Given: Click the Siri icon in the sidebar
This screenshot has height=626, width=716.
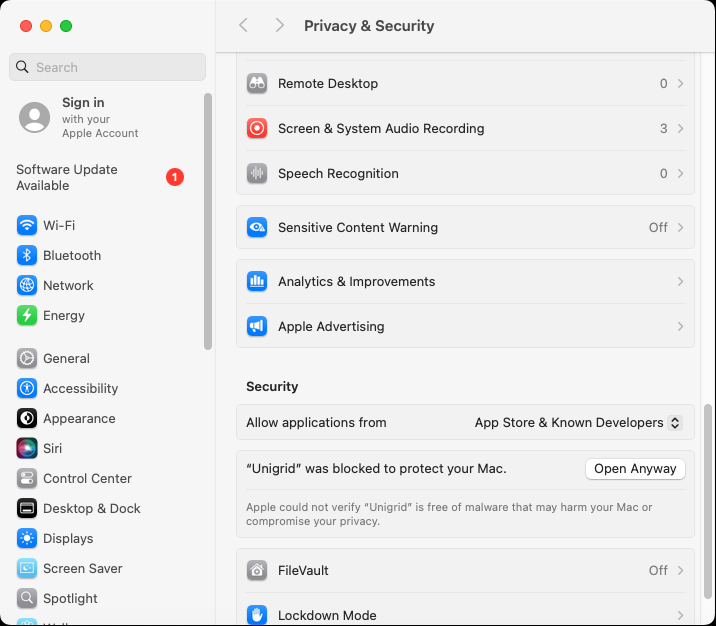Looking at the screenshot, I should click(x=27, y=448).
